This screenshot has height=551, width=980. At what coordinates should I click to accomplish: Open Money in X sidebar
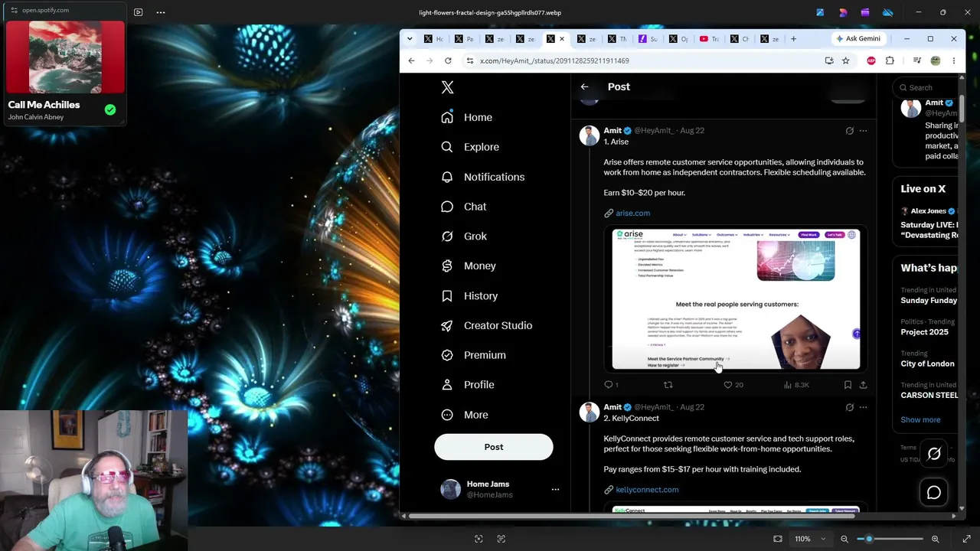469,266
